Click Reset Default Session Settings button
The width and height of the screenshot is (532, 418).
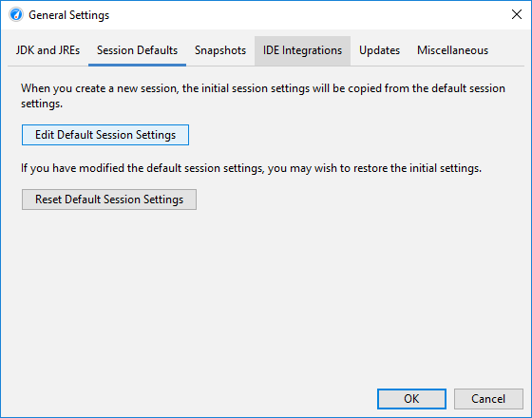tap(109, 199)
